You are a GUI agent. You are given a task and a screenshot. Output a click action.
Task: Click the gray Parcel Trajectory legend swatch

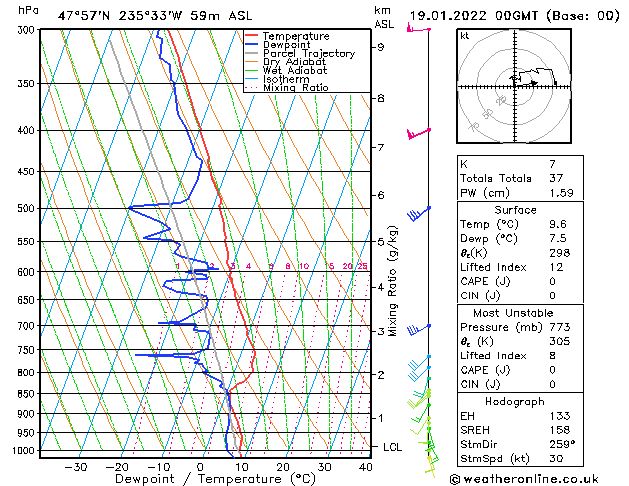tap(252, 53)
